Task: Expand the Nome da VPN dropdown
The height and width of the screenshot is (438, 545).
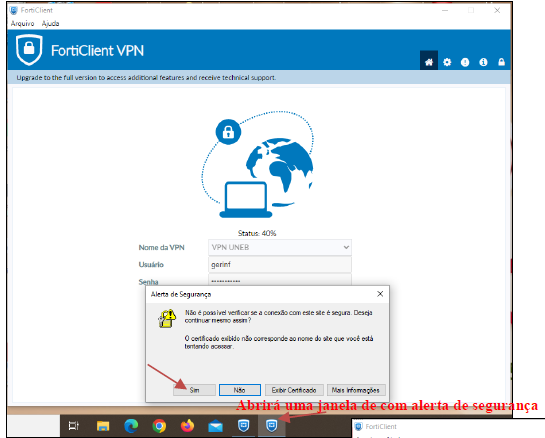Action: click(x=280, y=247)
